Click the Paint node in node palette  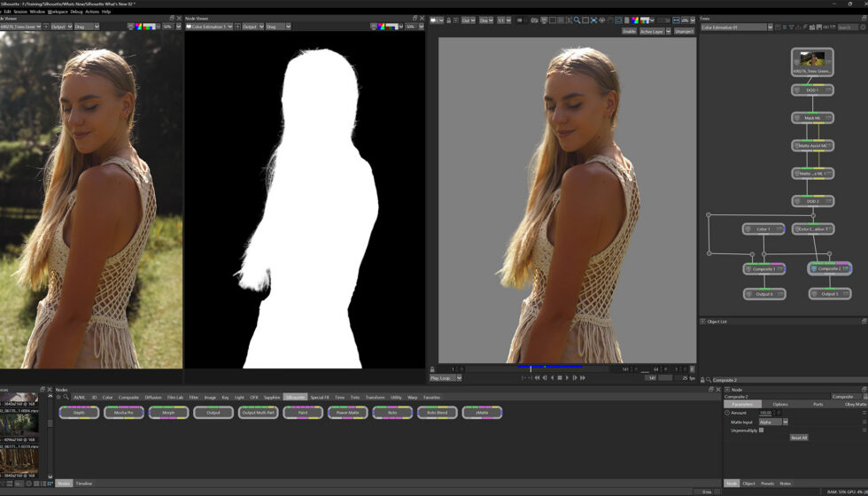(303, 413)
